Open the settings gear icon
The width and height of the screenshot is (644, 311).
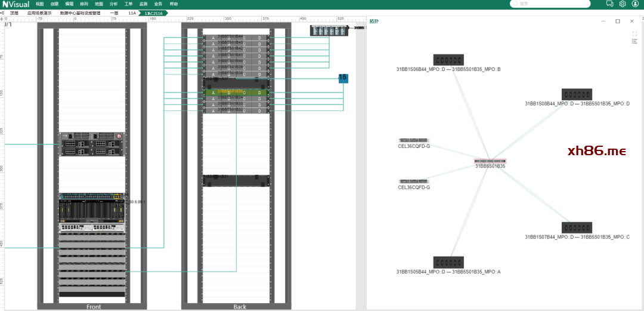[623, 4]
